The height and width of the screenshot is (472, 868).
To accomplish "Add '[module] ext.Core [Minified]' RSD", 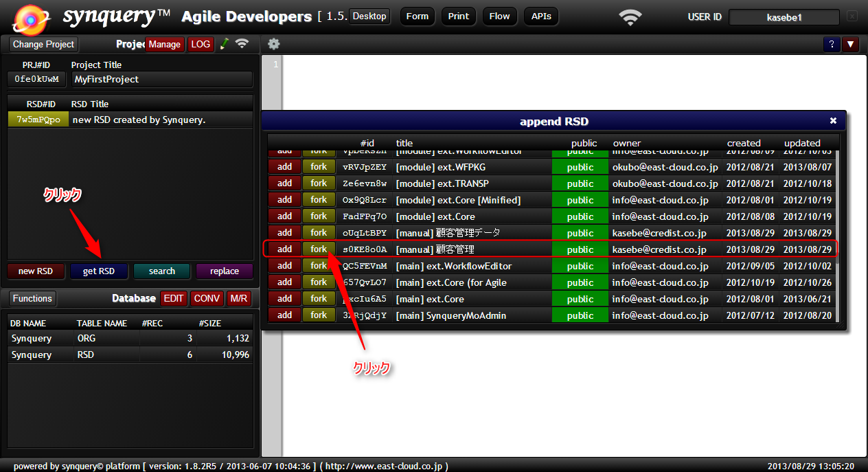I will point(285,200).
